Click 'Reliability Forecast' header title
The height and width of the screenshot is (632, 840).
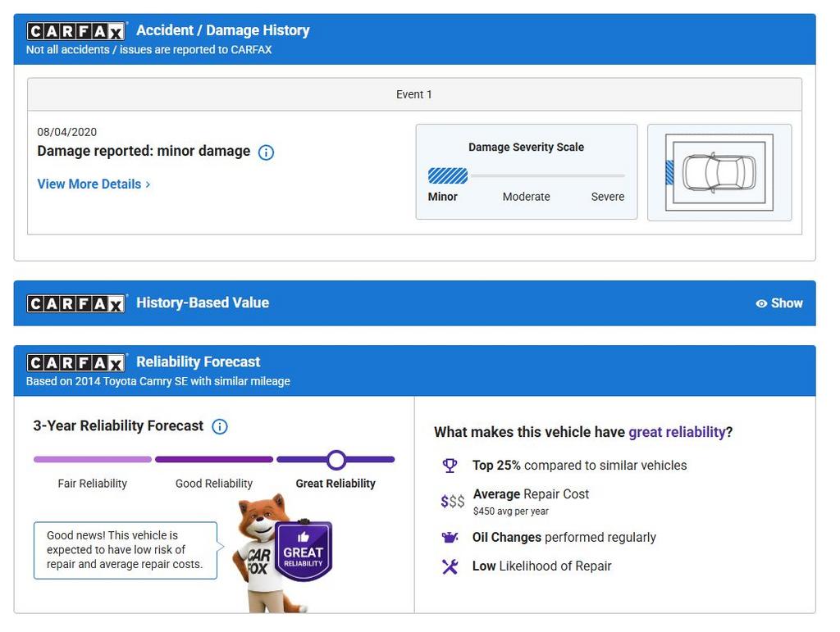[x=199, y=361]
